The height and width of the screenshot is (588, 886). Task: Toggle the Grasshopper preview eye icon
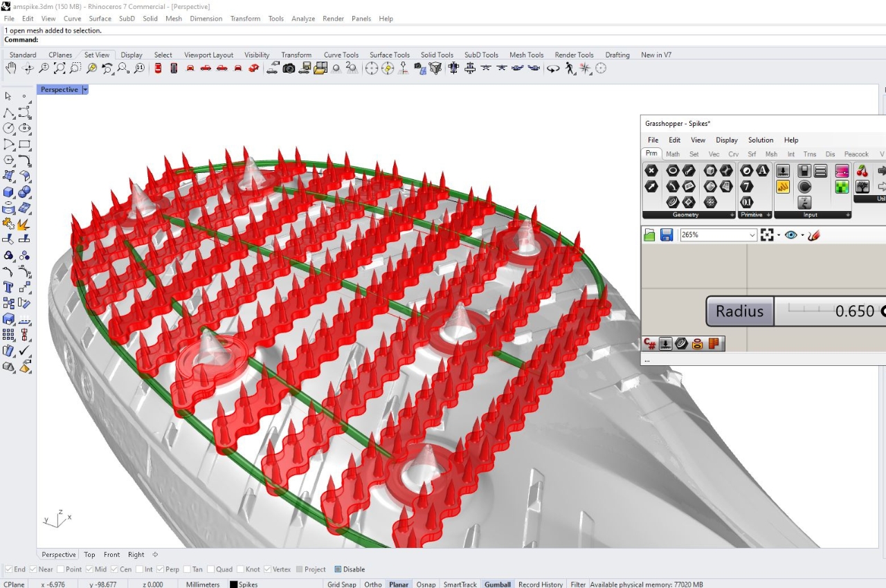pos(791,235)
